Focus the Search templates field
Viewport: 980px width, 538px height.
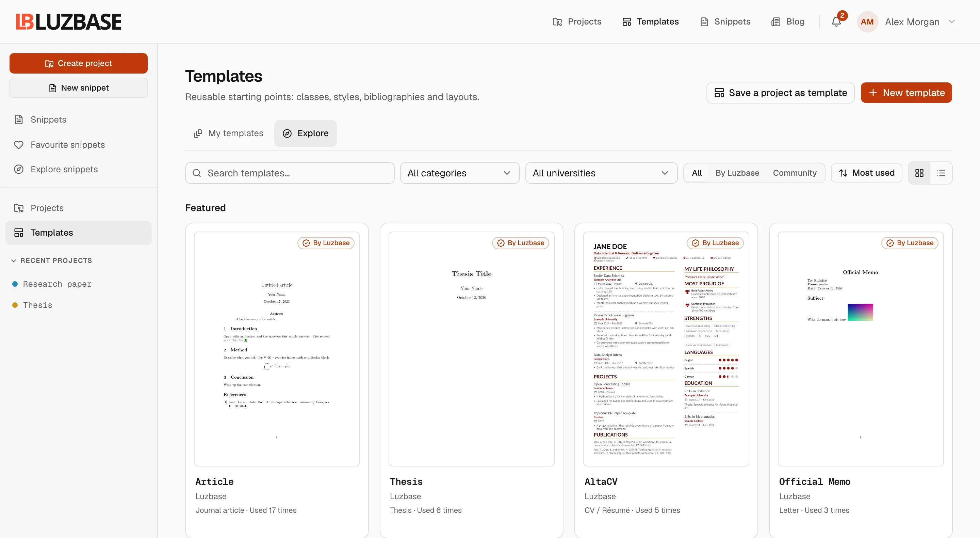(290, 173)
